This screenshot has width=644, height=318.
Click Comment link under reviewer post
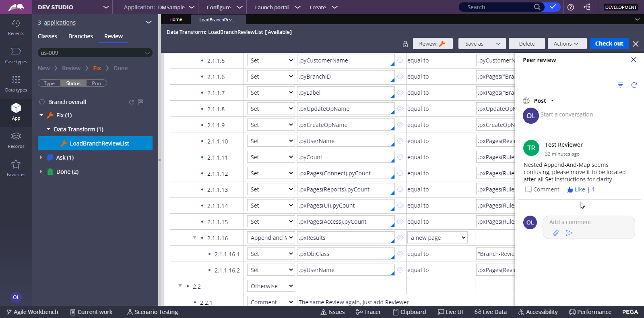pyautogui.click(x=542, y=189)
